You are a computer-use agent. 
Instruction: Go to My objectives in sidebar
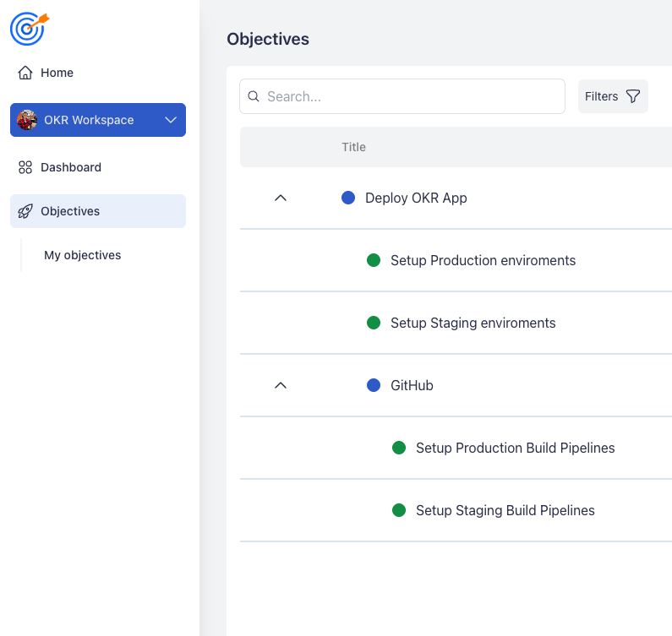pos(83,255)
